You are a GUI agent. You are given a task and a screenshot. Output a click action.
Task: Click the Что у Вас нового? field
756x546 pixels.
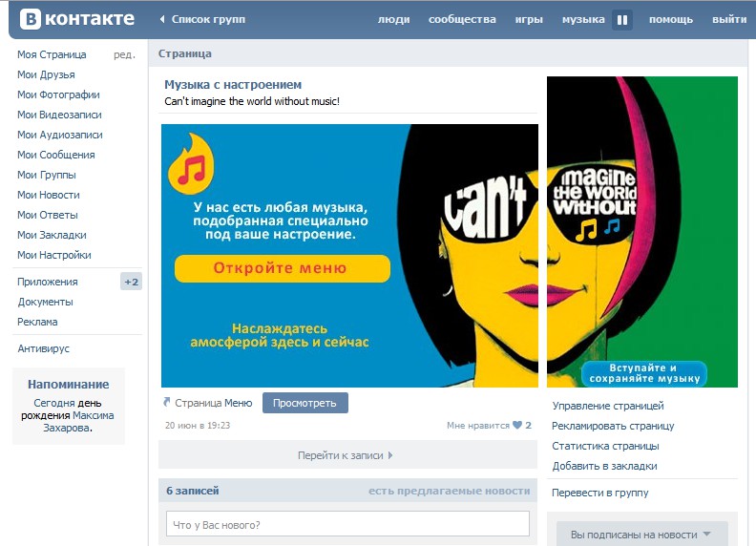click(x=347, y=524)
